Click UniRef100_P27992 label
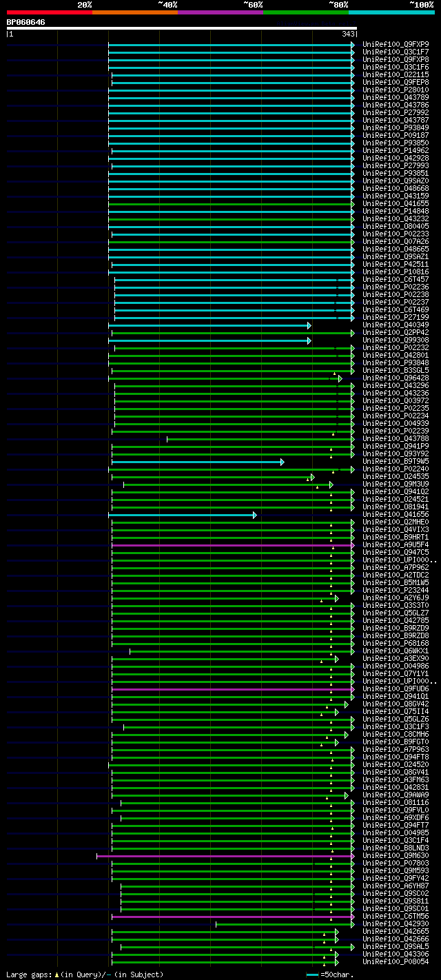 click(x=396, y=113)
